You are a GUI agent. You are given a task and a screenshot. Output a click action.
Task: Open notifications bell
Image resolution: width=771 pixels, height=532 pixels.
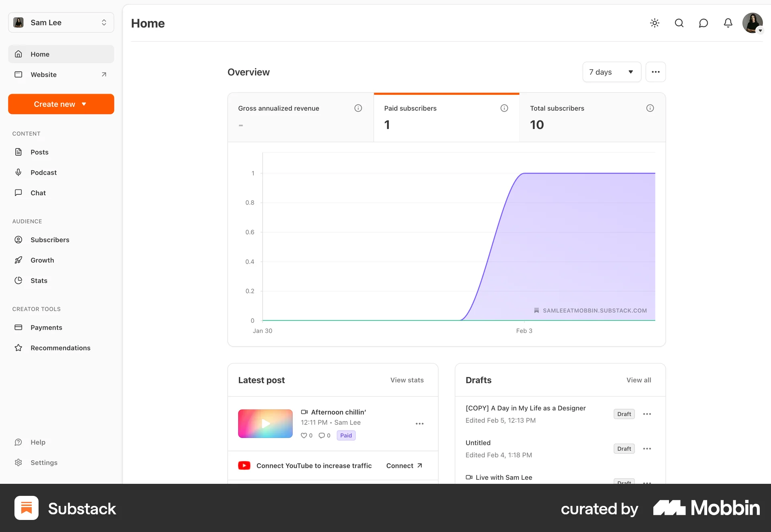point(728,23)
